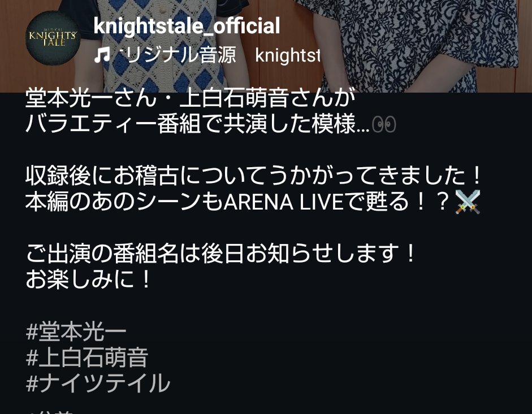
Task: Click the cut-off text at the bottom edge
Action: (51, 411)
